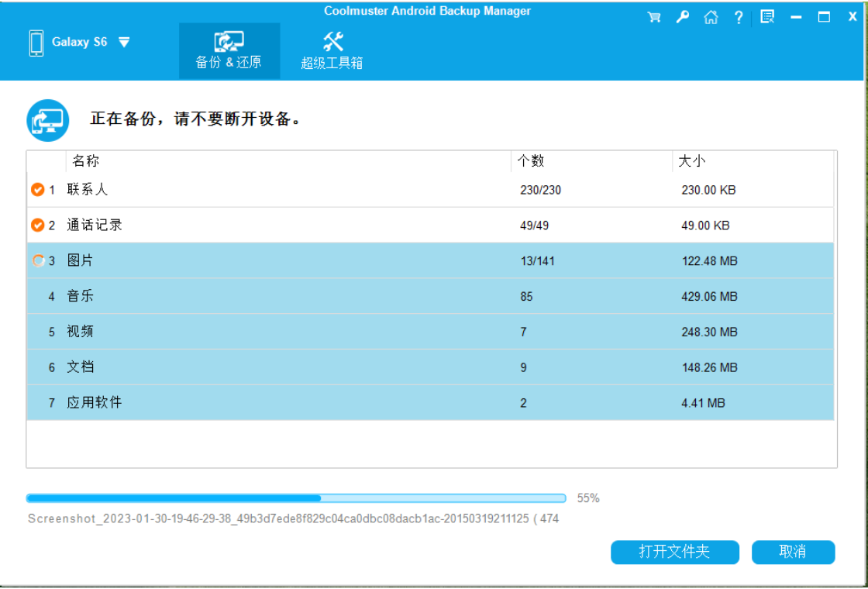Click the phone device icon

[x=36, y=43]
